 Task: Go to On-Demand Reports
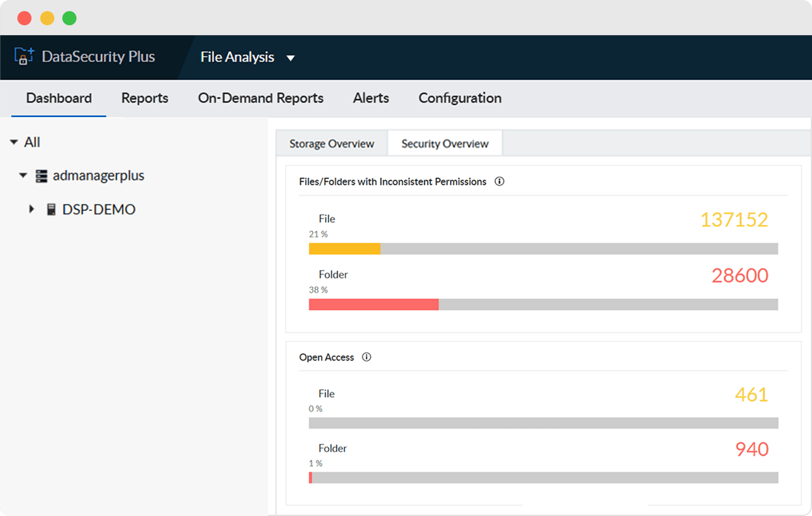click(x=261, y=98)
